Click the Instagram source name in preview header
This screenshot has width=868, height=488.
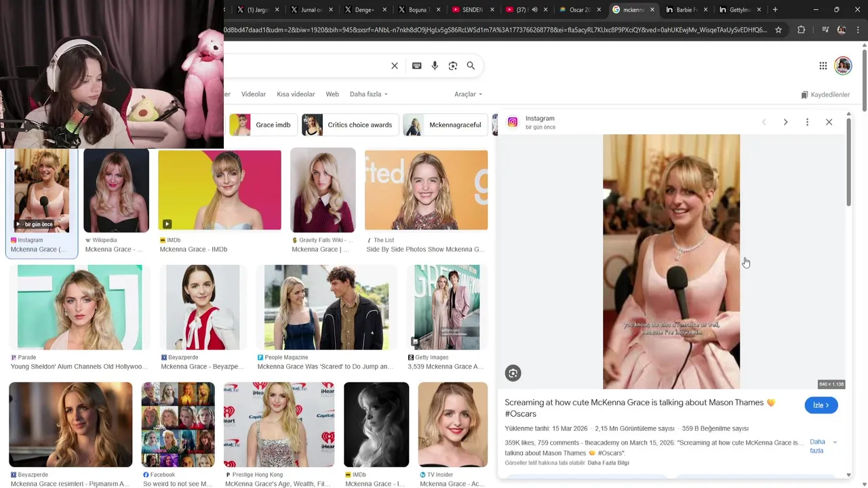tap(540, 119)
